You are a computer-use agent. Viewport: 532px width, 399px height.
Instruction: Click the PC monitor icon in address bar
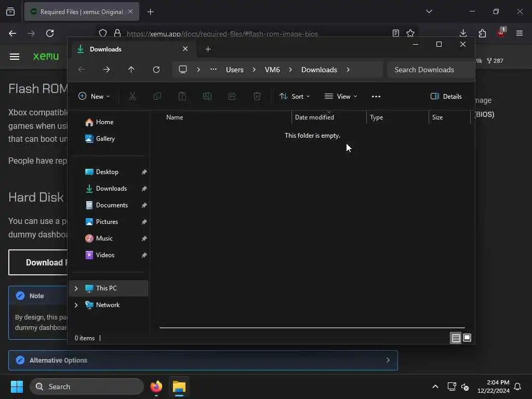(x=183, y=70)
